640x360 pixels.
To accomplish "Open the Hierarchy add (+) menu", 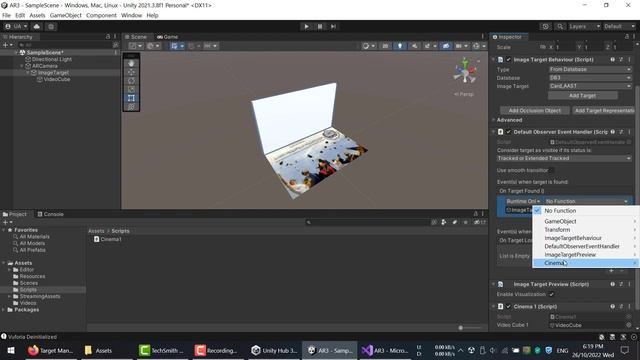I will tap(7, 45).
